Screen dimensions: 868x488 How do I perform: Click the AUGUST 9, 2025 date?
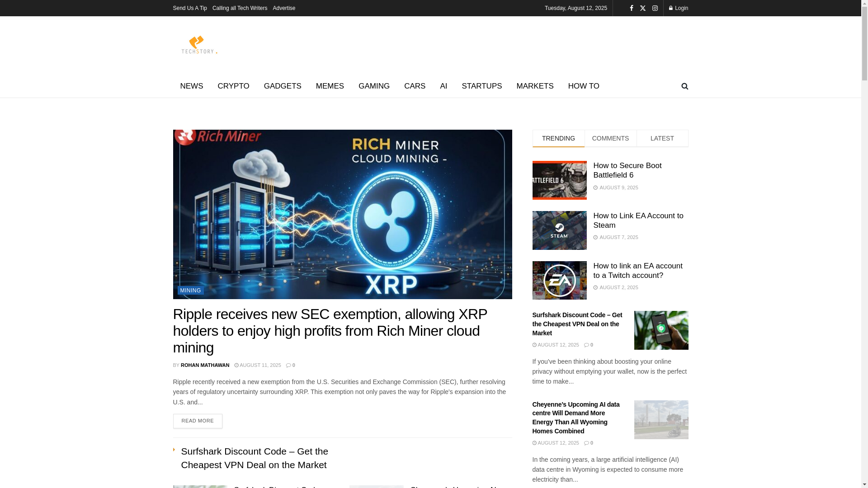pyautogui.click(x=616, y=188)
